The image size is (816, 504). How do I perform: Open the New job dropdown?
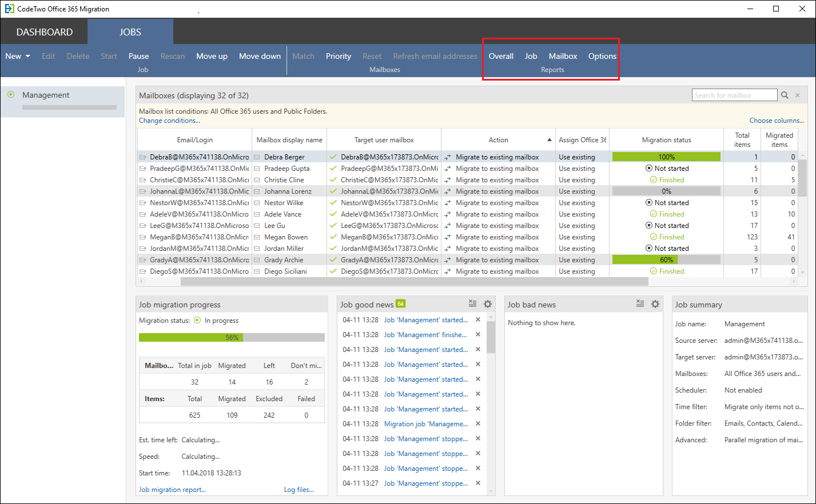pos(18,56)
